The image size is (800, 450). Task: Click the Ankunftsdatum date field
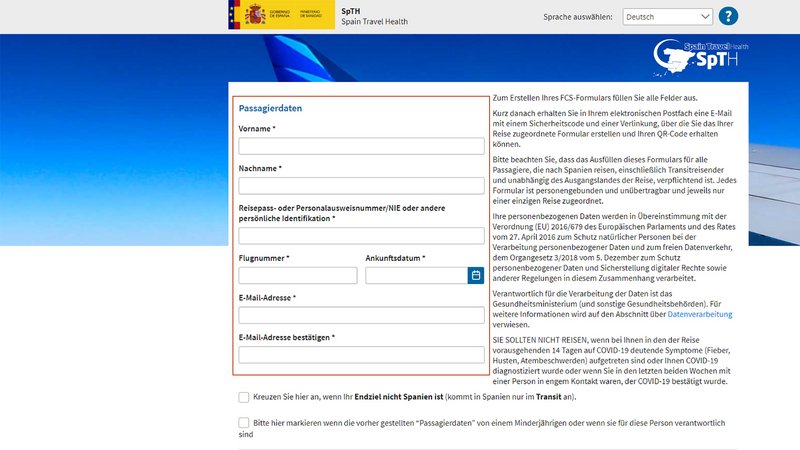tap(416, 276)
